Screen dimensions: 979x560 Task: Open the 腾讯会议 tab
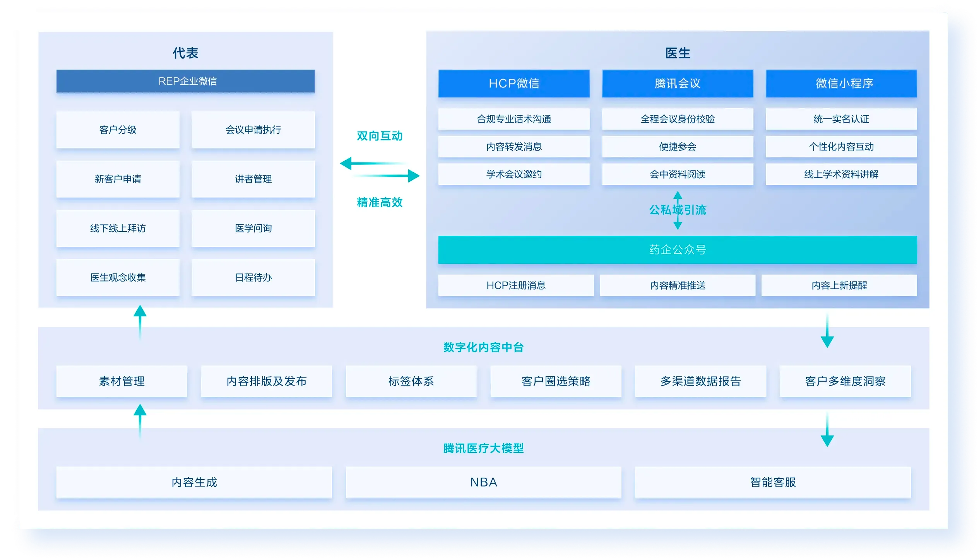677,84
